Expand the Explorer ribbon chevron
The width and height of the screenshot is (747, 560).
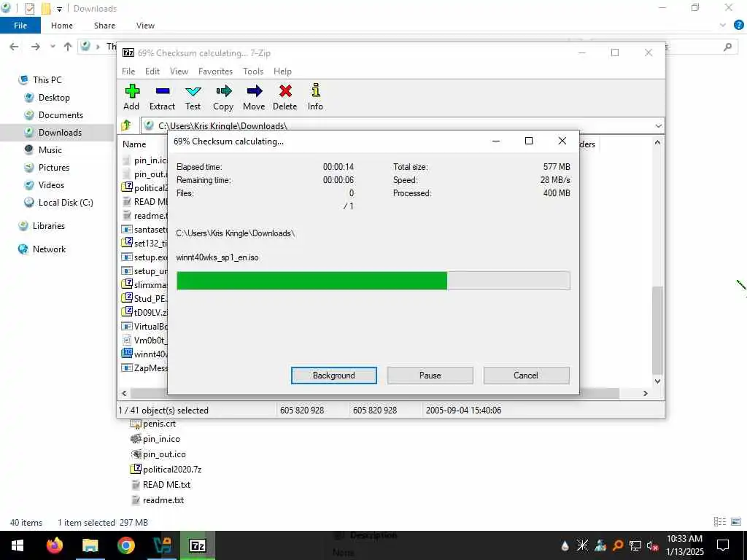click(x=723, y=26)
